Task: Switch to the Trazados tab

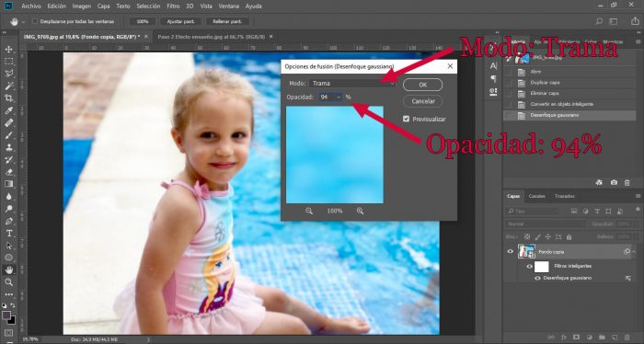Action: click(565, 196)
